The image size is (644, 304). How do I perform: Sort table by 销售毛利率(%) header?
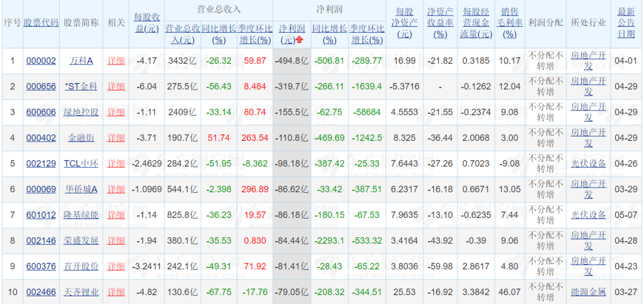tap(509, 23)
